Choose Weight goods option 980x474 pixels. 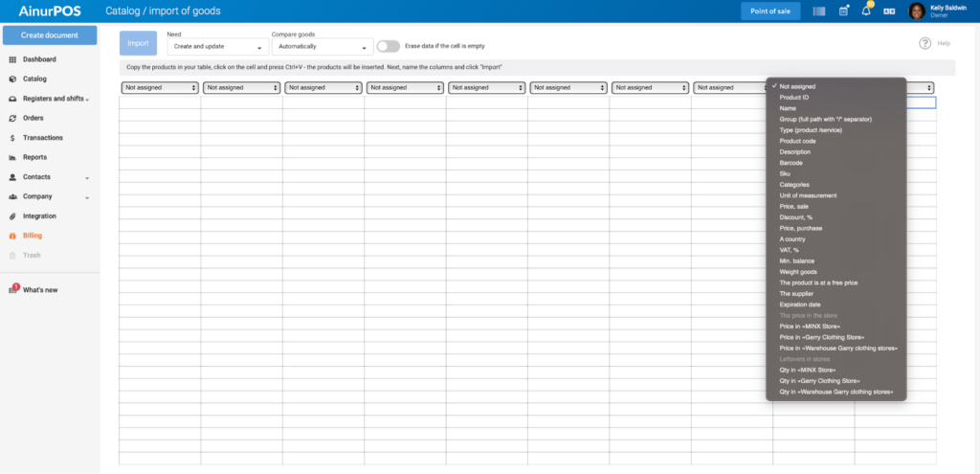pyautogui.click(x=836, y=272)
